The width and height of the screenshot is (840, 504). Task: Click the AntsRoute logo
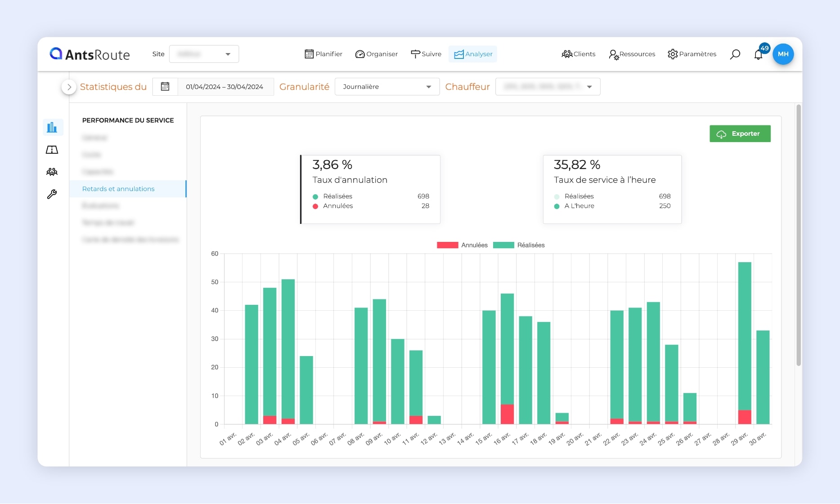pyautogui.click(x=90, y=54)
